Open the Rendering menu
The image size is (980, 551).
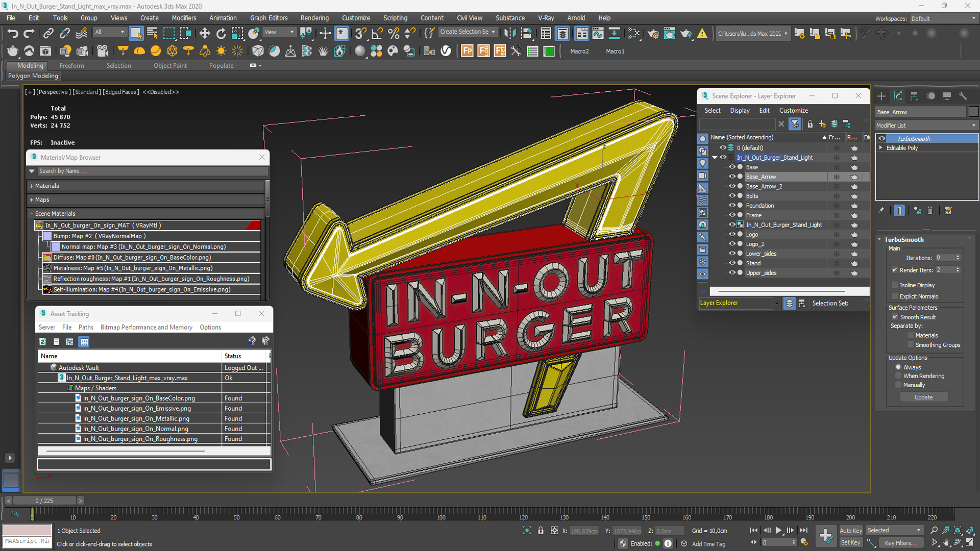[x=314, y=18]
